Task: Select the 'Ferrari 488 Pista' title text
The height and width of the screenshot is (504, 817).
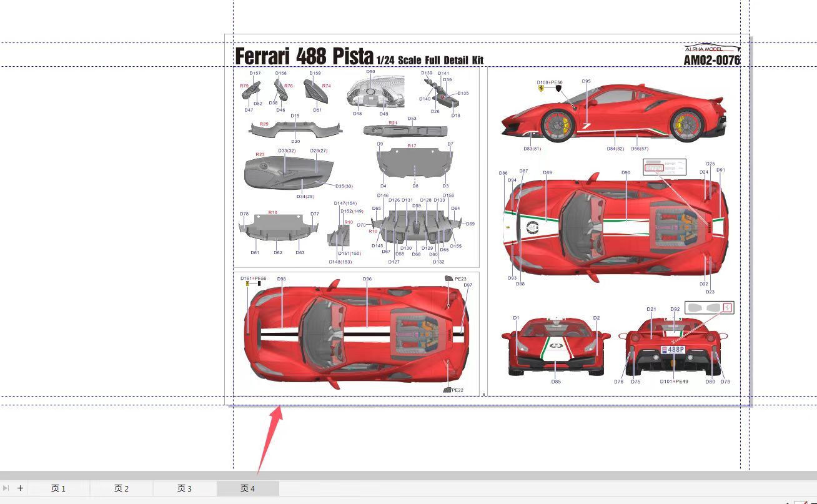Action: click(x=304, y=56)
